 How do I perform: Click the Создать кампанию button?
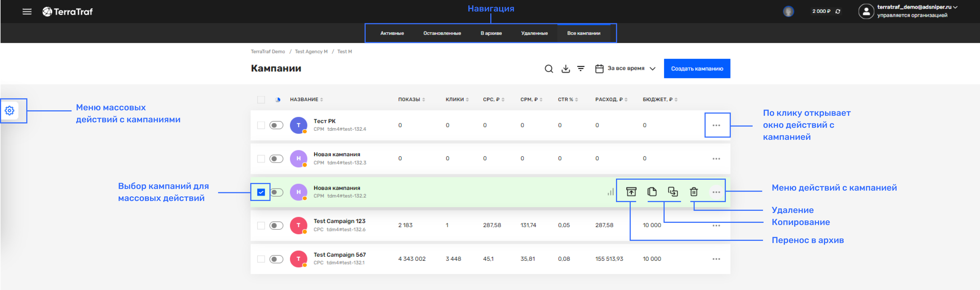697,69
